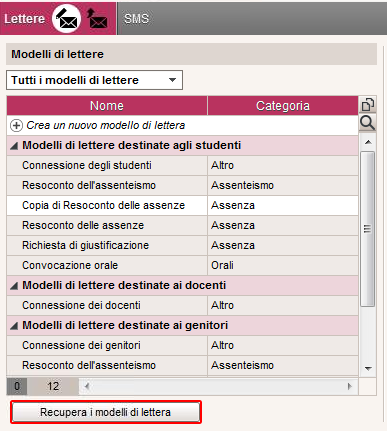The image size is (387, 431).
Task: Select the Resoconto delle assenze template
Action: tap(182, 225)
